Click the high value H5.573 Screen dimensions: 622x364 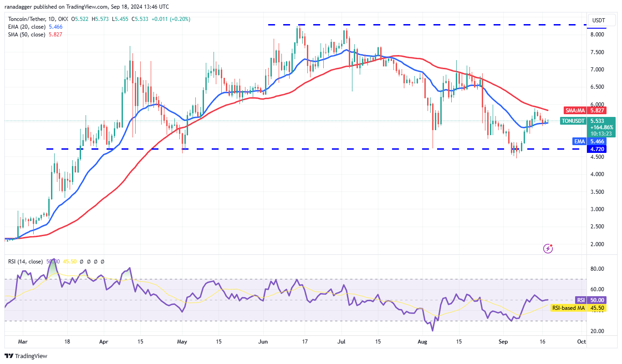point(101,19)
